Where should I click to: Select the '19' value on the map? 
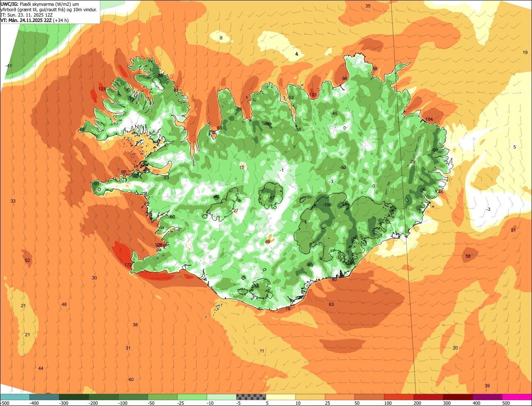pyautogui.click(x=525, y=52)
